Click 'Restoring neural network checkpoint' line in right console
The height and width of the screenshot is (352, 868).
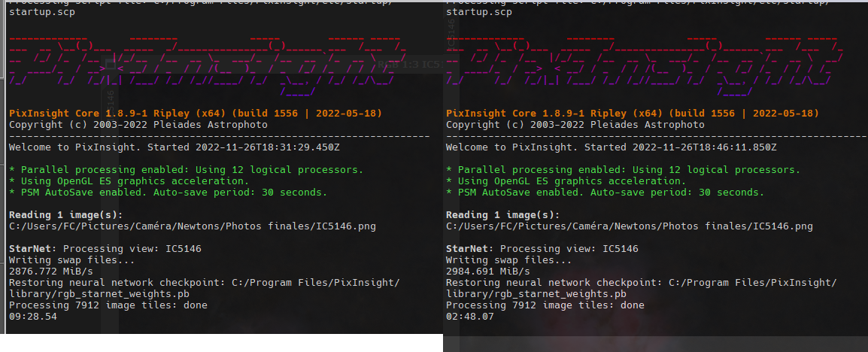pyautogui.click(x=641, y=283)
